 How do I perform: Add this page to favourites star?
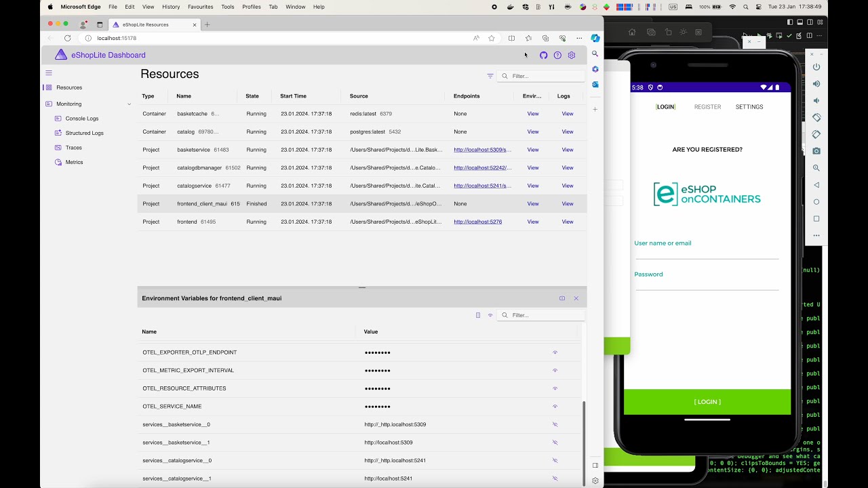[x=492, y=38]
